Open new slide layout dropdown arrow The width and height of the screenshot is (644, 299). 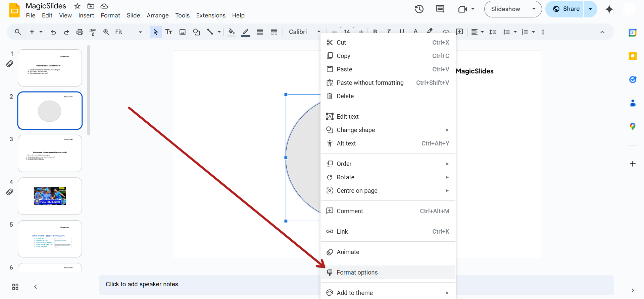pyautogui.click(x=41, y=32)
